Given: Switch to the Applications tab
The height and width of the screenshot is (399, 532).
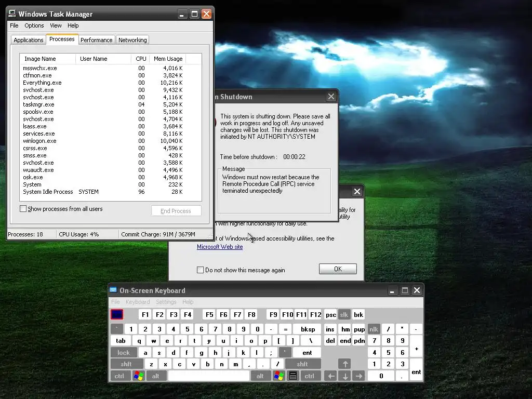Looking at the screenshot, I should [x=29, y=40].
